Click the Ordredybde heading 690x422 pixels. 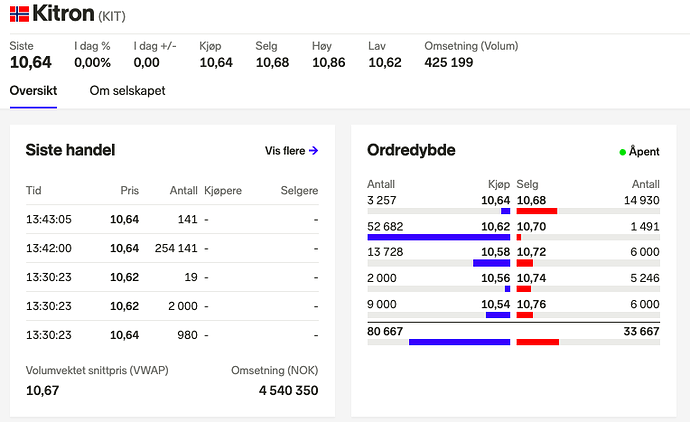coord(411,150)
